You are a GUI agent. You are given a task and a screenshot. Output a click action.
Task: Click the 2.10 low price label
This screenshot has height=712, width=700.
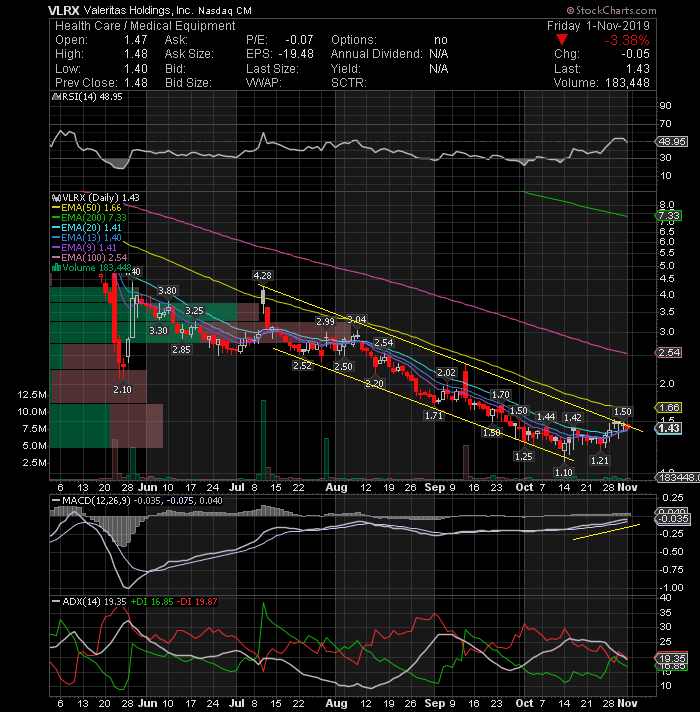pos(122,390)
